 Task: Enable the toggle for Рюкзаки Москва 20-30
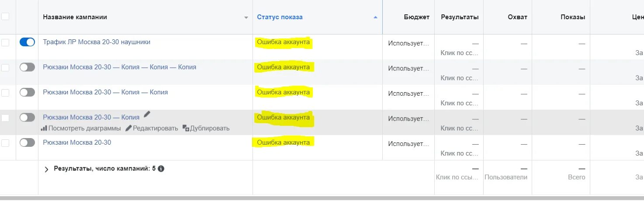tap(27, 142)
